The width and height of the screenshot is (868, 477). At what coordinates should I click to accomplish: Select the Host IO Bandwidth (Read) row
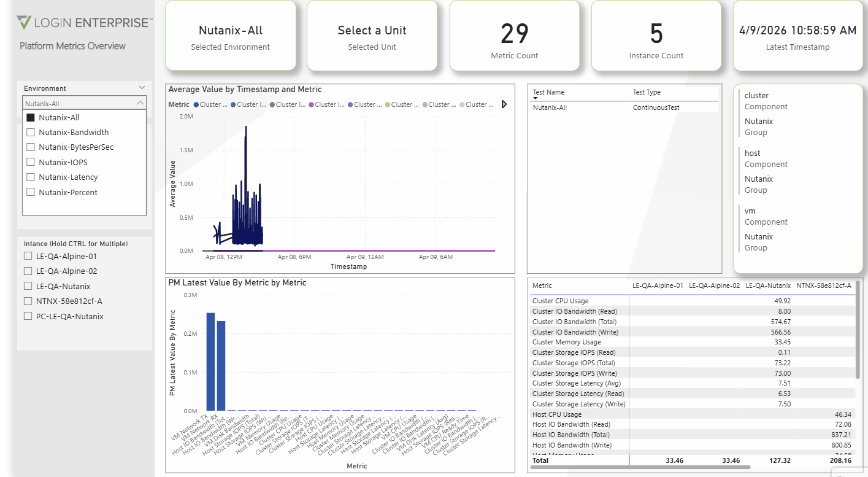693,424
